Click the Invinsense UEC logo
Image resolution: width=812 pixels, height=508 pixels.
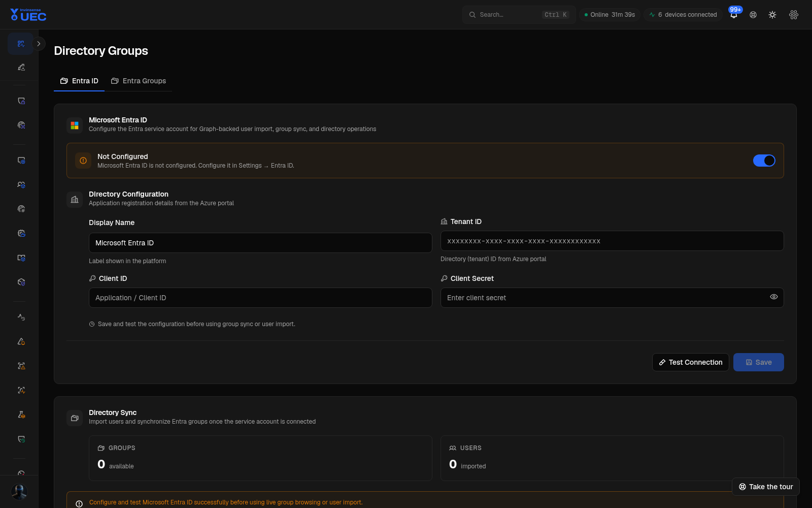click(x=28, y=15)
